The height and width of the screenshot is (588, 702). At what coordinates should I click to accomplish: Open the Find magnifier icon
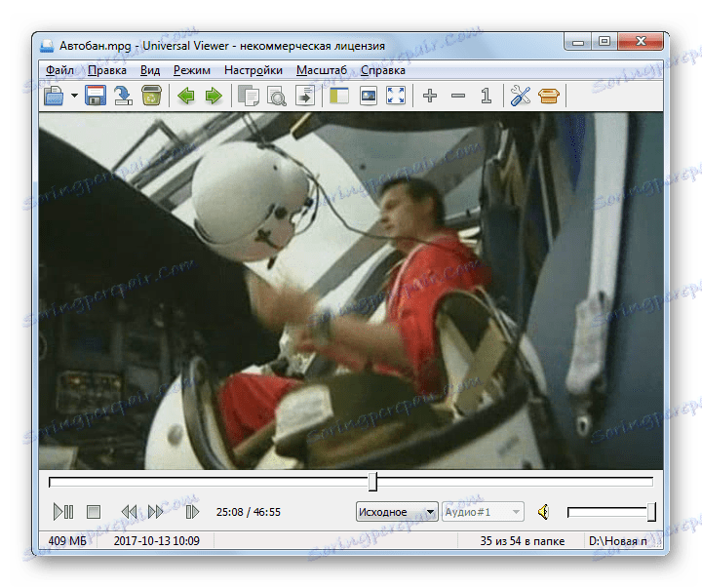(277, 96)
